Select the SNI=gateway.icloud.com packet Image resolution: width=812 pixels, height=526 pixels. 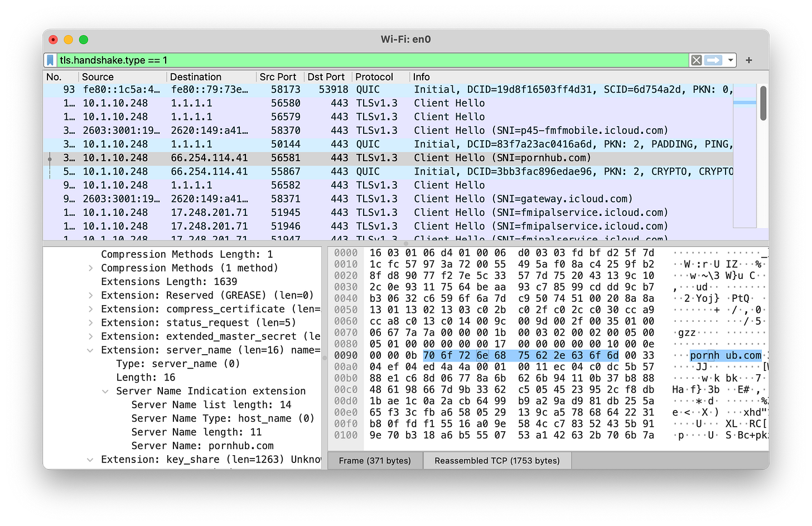388,199
